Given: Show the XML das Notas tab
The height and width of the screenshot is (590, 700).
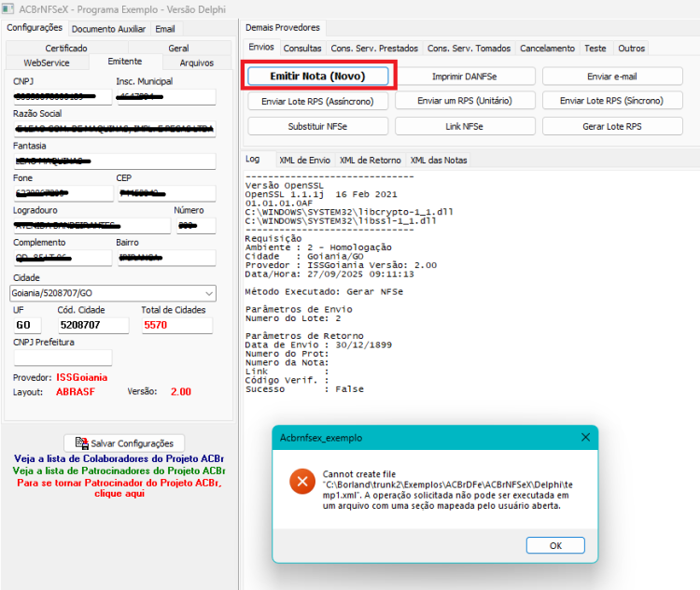Looking at the screenshot, I should [x=439, y=161].
